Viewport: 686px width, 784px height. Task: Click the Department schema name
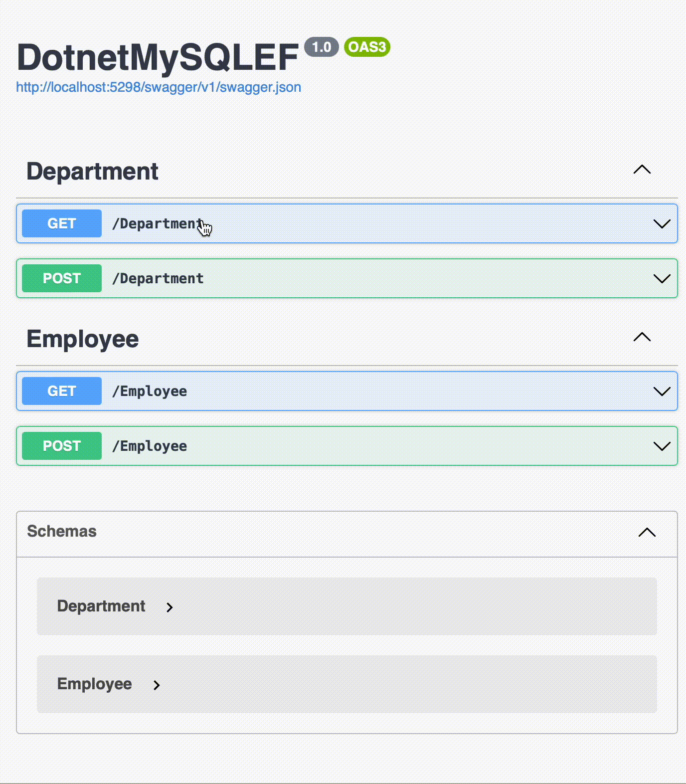(x=101, y=606)
